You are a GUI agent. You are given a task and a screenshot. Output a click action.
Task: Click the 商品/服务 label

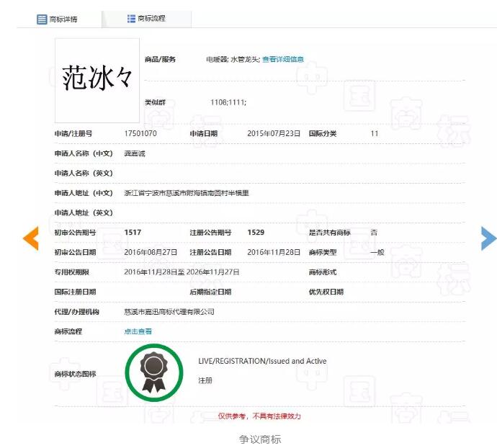click(x=160, y=59)
